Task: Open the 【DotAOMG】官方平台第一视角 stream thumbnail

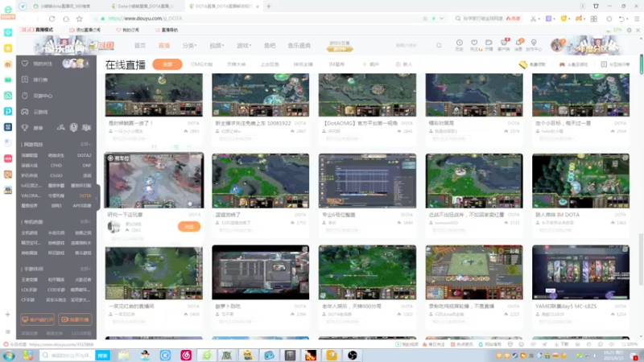Action: (x=367, y=95)
